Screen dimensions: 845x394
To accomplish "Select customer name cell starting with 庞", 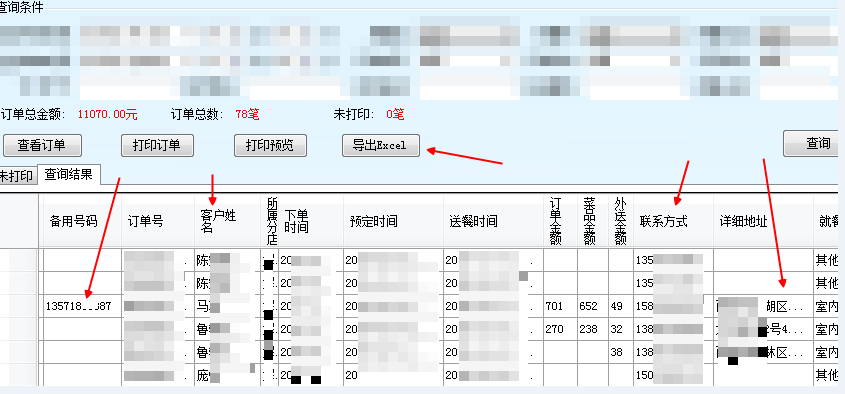I will tap(227, 375).
